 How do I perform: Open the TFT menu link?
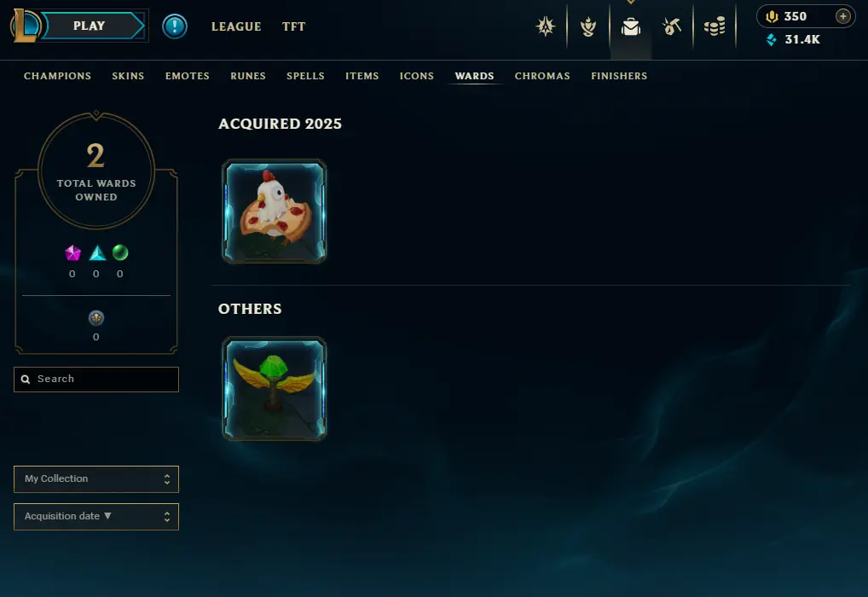293,26
